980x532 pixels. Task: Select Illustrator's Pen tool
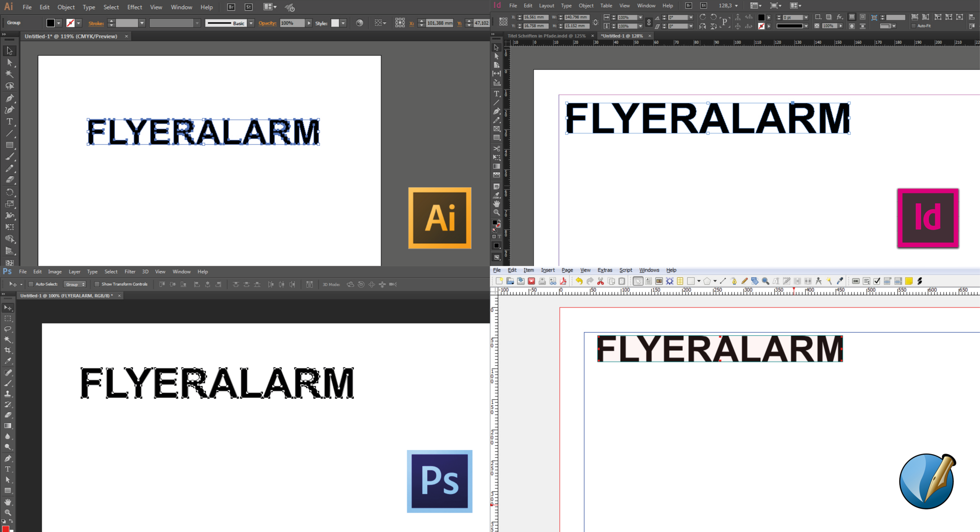click(x=10, y=98)
